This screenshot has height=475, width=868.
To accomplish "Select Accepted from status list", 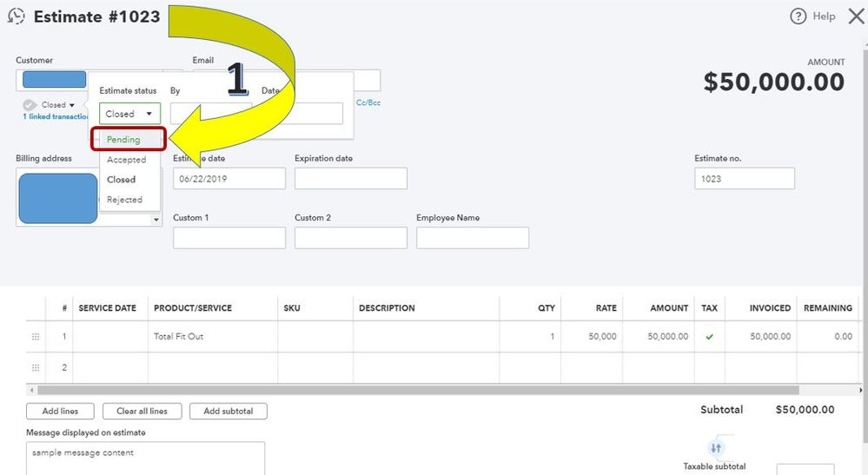I will coord(126,159).
